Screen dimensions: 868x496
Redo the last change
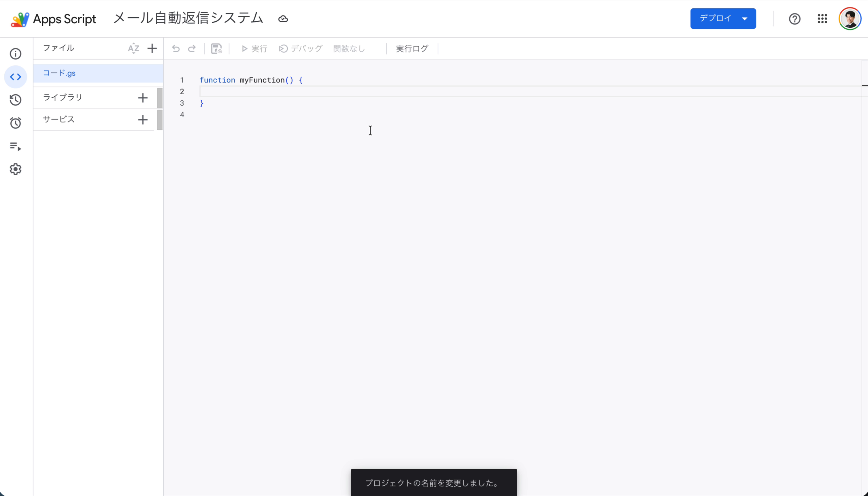(x=192, y=49)
